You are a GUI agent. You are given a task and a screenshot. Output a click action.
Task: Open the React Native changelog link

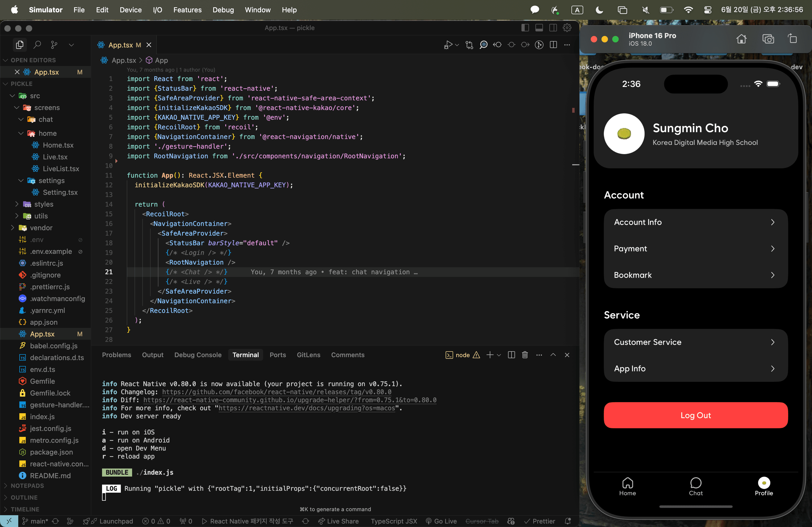tap(277, 392)
